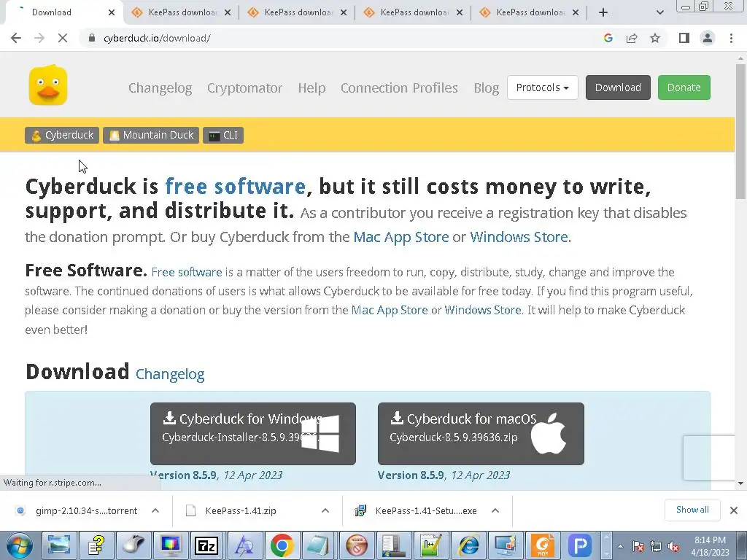
Task: Open a new browser tab
Action: click(x=603, y=12)
